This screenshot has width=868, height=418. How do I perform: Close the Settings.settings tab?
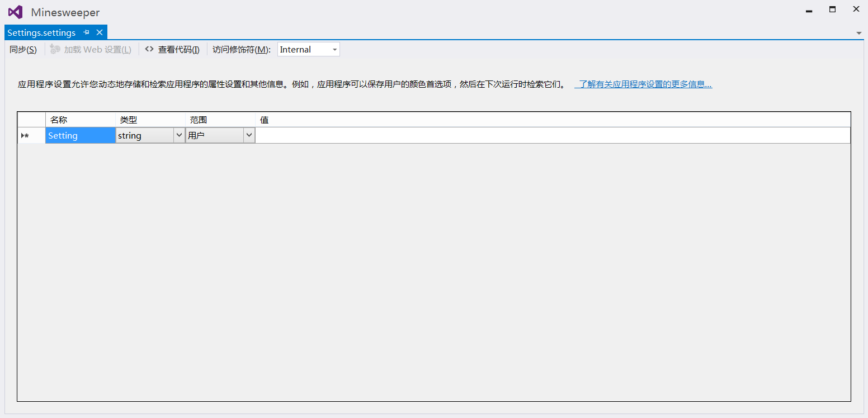(x=100, y=32)
